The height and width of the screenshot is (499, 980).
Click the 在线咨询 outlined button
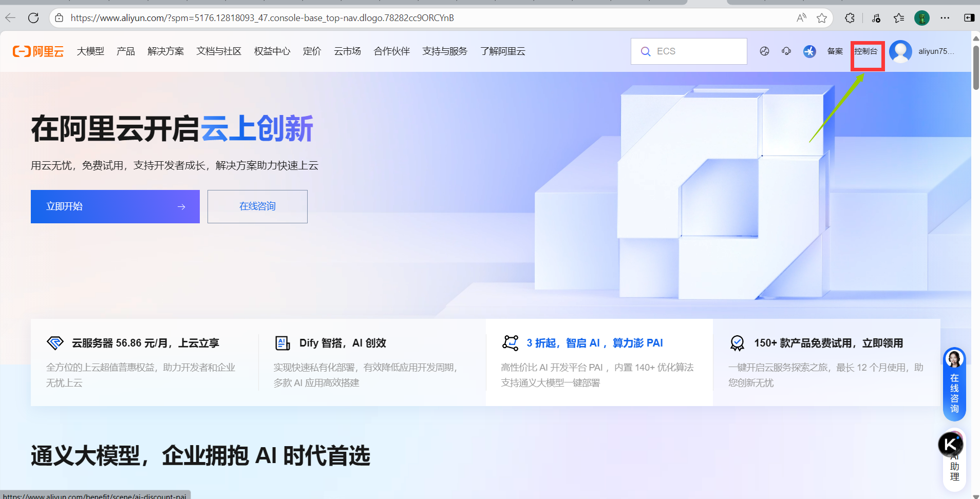tap(257, 206)
